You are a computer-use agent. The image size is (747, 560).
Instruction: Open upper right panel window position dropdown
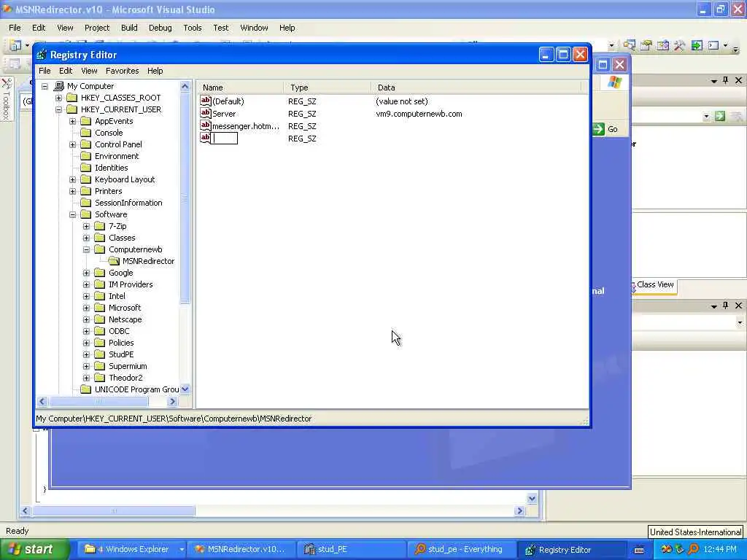(713, 81)
